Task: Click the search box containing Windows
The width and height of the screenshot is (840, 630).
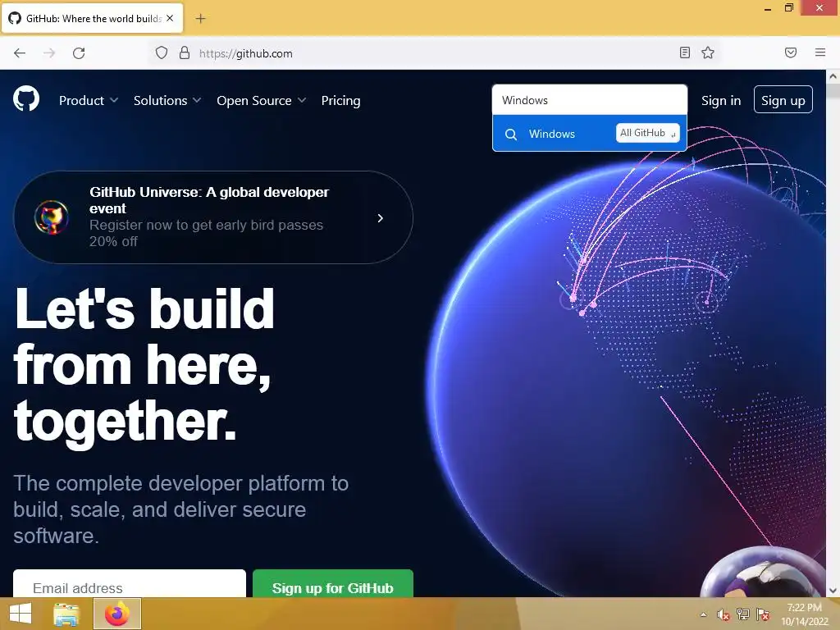Action: (x=589, y=100)
